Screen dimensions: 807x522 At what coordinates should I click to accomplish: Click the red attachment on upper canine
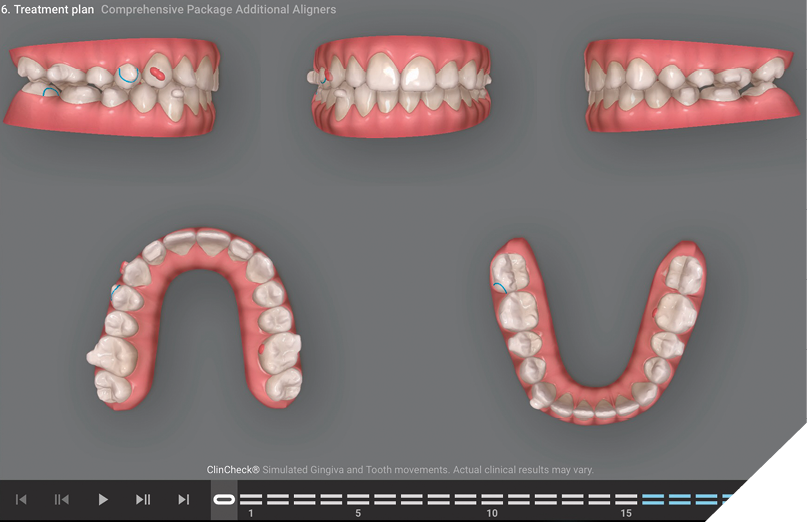(158, 74)
